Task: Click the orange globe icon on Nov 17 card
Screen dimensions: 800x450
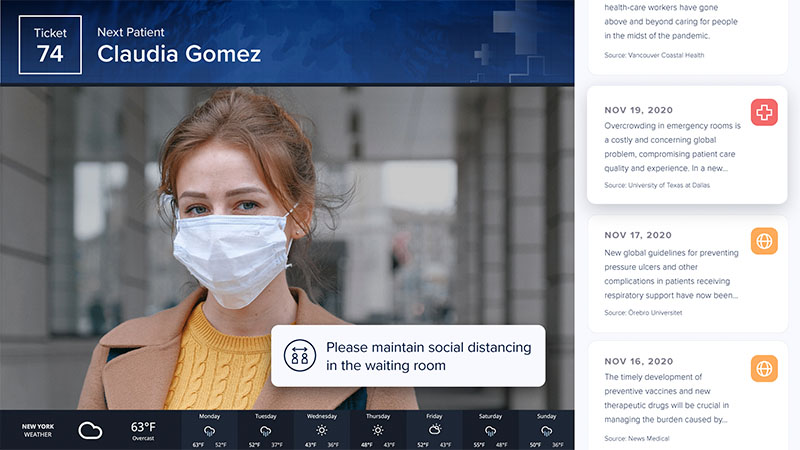Action: [764, 241]
